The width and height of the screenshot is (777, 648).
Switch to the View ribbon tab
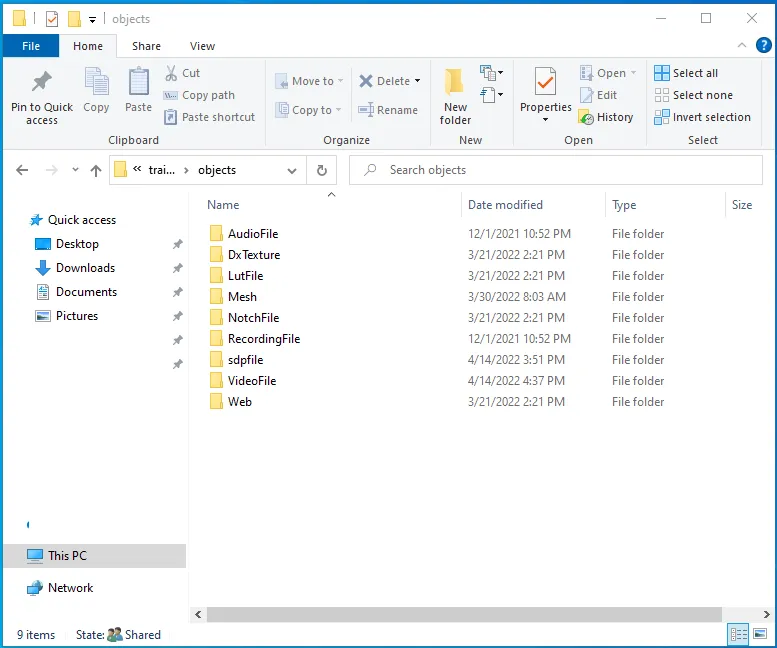pos(202,46)
